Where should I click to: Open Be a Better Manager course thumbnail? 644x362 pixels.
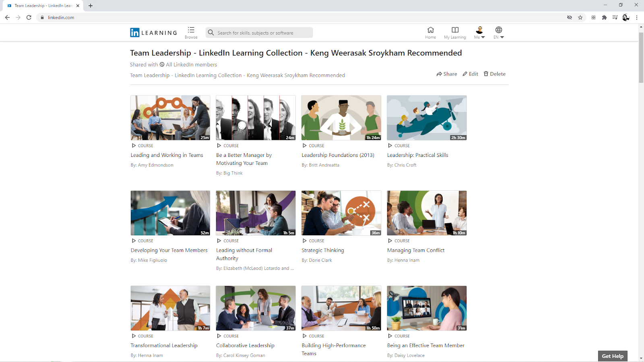[256, 118]
